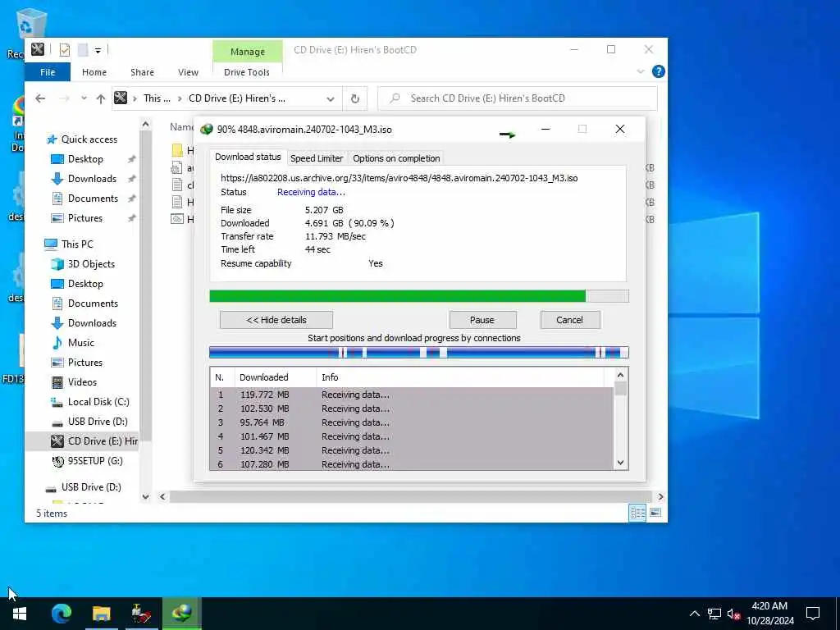
Task: Click the Explorer window title bar icon
Action: 38,50
